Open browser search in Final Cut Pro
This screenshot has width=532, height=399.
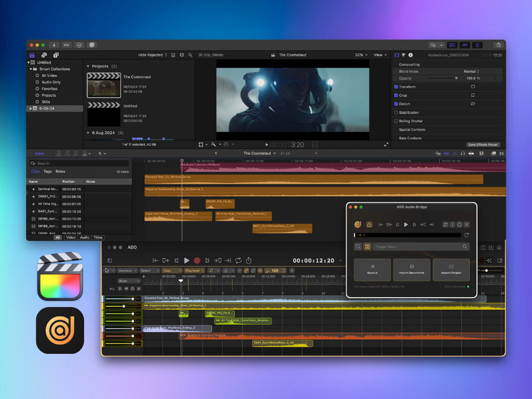click(x=190, y=55)
